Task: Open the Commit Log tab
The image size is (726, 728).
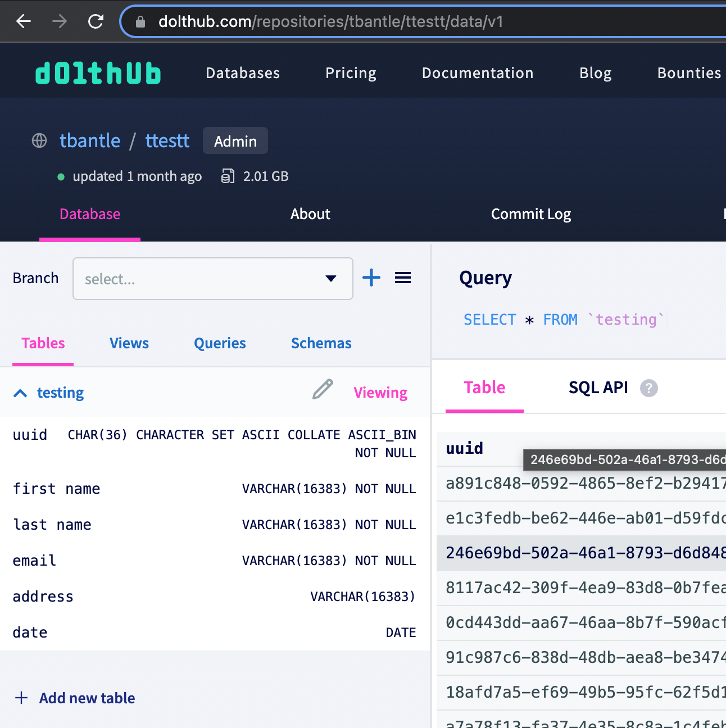Action: coord(531,214)
